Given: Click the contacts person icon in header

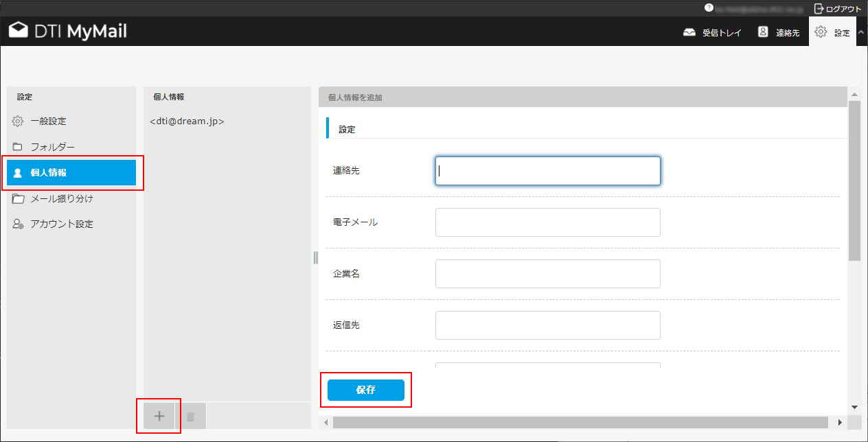Looking at the screenshot, I should point(763,32).
